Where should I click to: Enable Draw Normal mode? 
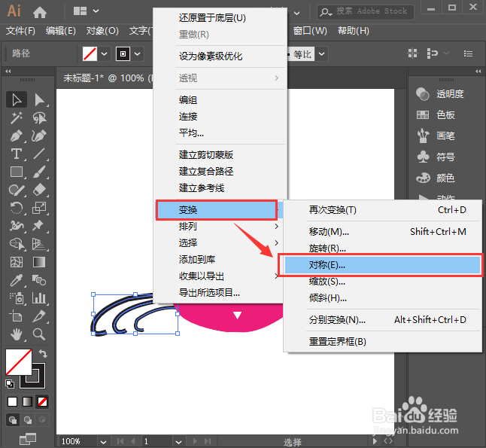coord(13,420)
